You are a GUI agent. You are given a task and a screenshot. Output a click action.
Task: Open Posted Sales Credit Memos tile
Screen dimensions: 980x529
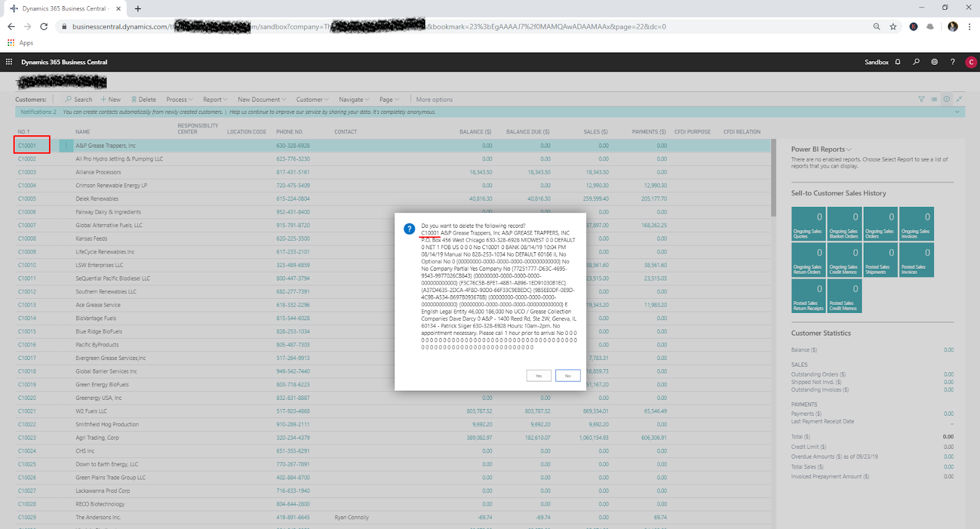click(x=844, y=296)
